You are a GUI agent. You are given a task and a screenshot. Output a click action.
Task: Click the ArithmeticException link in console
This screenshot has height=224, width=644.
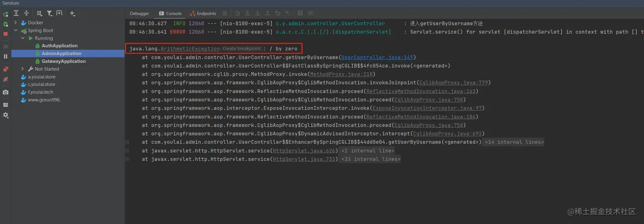[x=190, y=49]
